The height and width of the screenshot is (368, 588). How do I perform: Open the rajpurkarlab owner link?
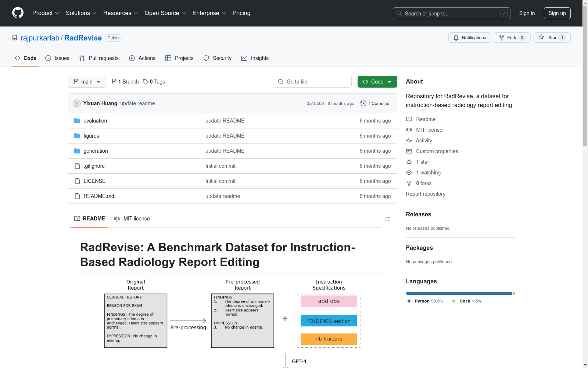(40, 38)
